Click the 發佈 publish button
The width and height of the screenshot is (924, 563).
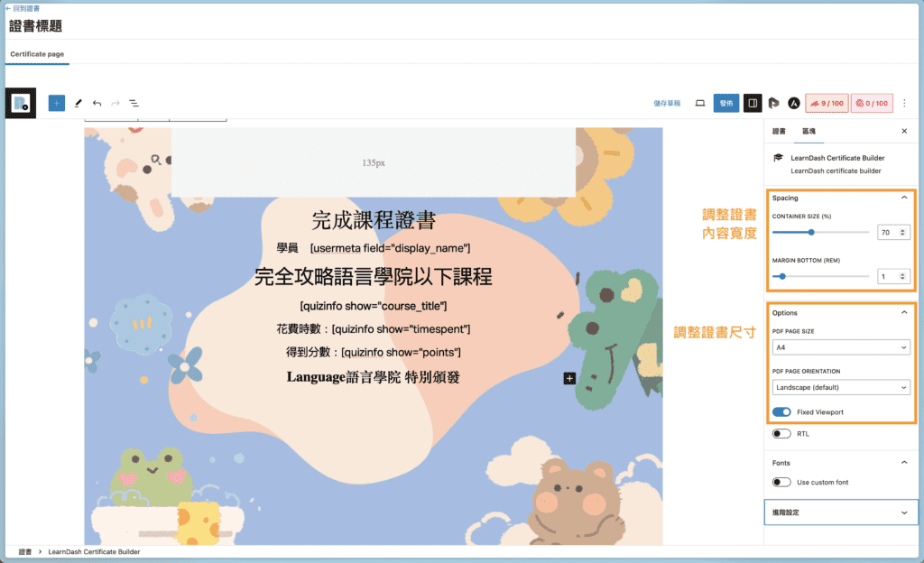725,103
